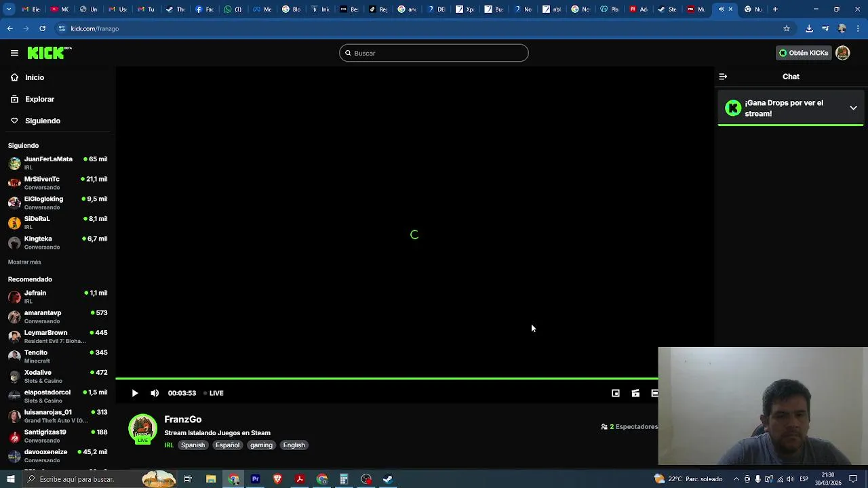Open ElGlogloking channel in sidebar
Viewport: 868px width, 488px height.
click(57, 203)
